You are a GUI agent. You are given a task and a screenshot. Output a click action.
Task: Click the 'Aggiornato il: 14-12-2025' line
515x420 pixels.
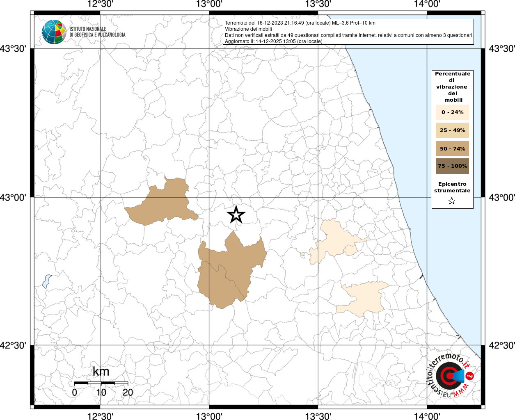[x=274, y=41]
